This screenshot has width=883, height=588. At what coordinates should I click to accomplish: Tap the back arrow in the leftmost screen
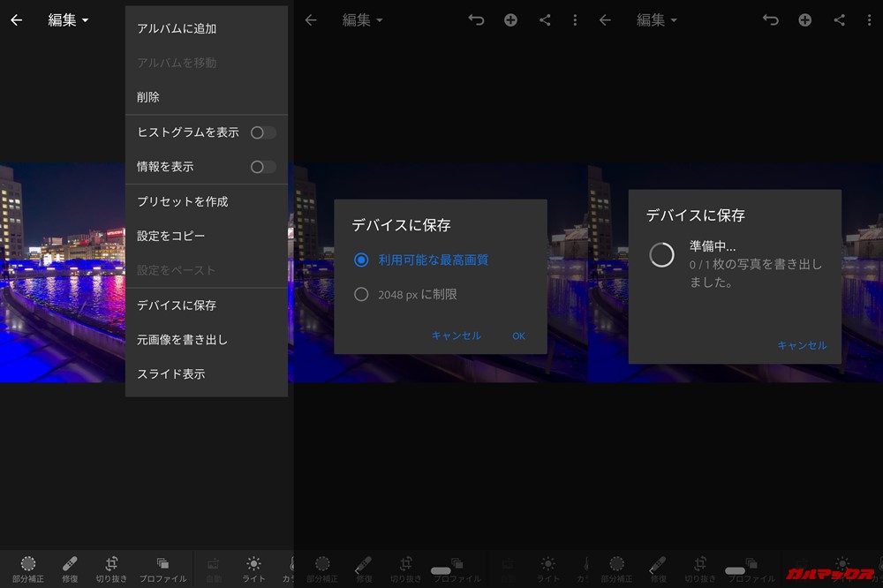(x=16, y=20)
